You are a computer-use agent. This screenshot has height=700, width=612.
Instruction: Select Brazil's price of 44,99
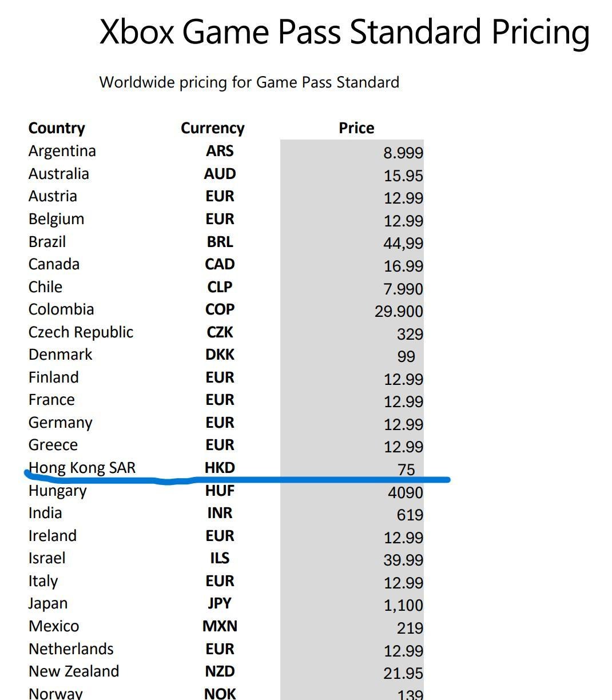click(403, 244)
